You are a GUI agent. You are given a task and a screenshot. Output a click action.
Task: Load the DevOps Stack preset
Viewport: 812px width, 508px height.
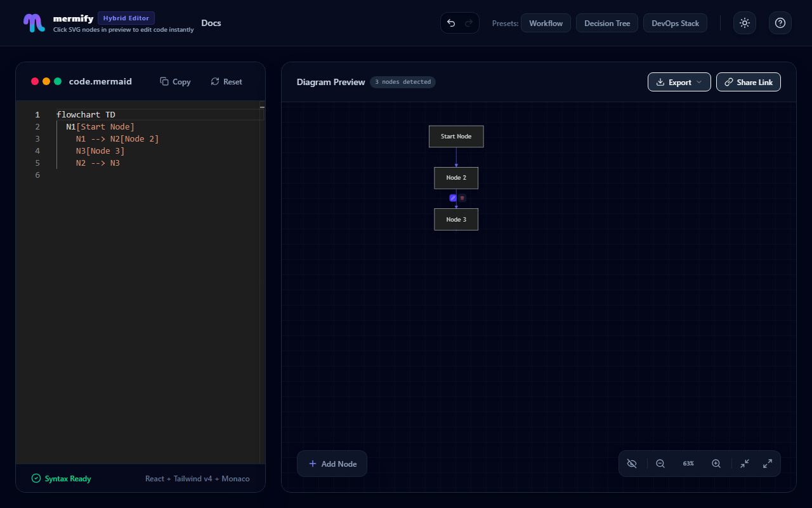point(675,23)
